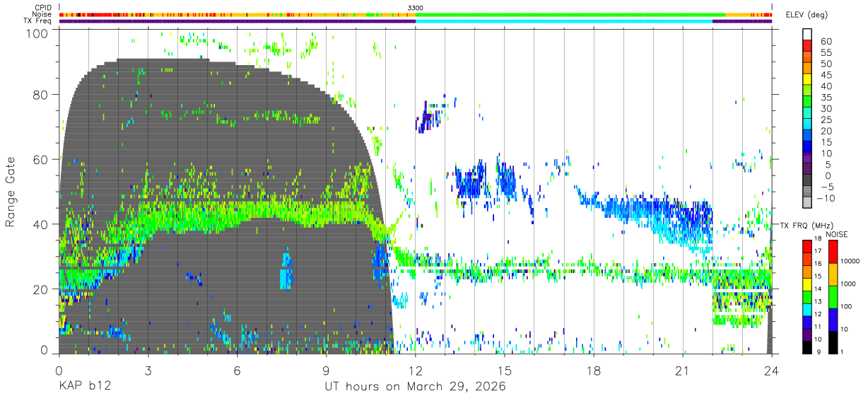This screenshot has width=868, height=401.
Task: Click the 6 tick on UT hours axis
Action: coord(237,371)
